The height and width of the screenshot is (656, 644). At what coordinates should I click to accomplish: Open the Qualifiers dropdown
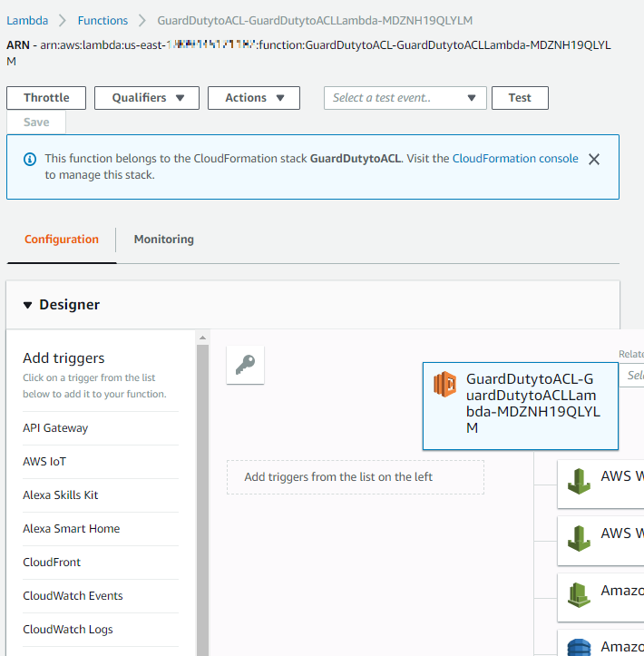pyautogui.click(x=147, y=98)
